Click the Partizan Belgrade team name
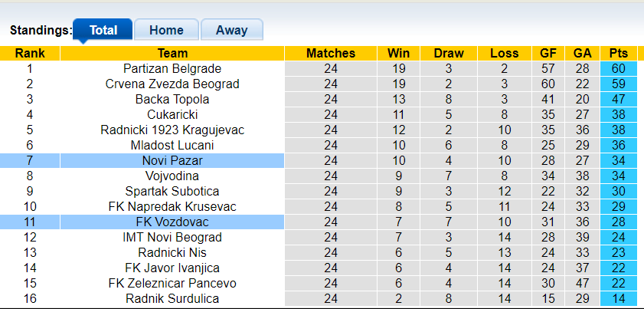This screenshot has height=309, width=644. click(x=172, y=68)
